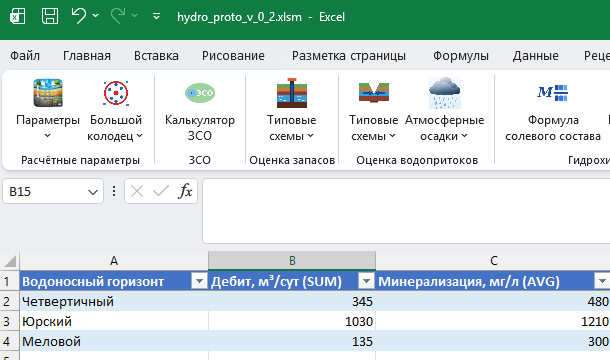Open Атмосферные осадки tool

(x=444, y=110)
